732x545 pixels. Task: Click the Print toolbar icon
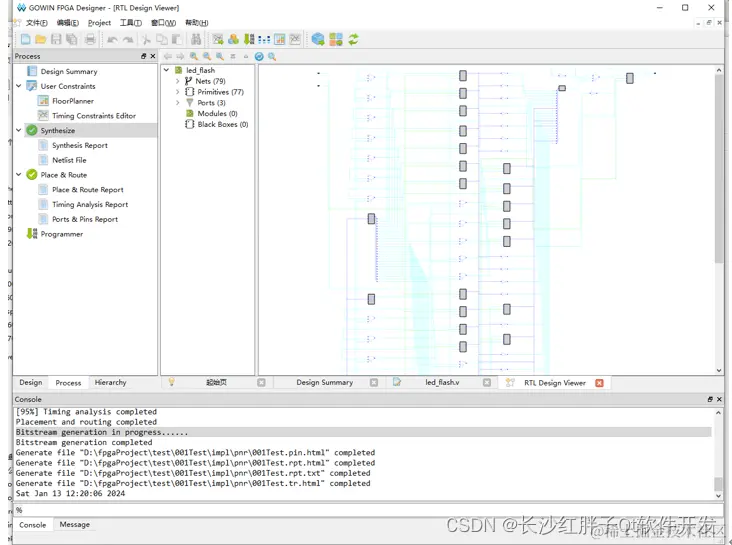pos(90,39)
